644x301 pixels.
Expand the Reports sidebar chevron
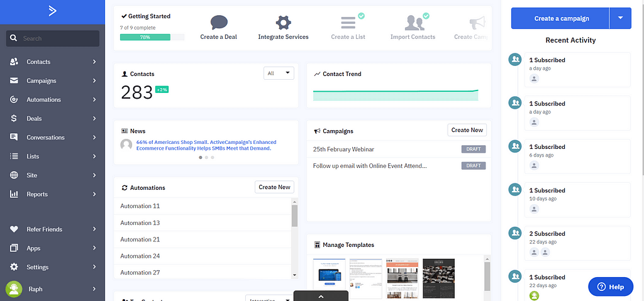tap(94, 194)
